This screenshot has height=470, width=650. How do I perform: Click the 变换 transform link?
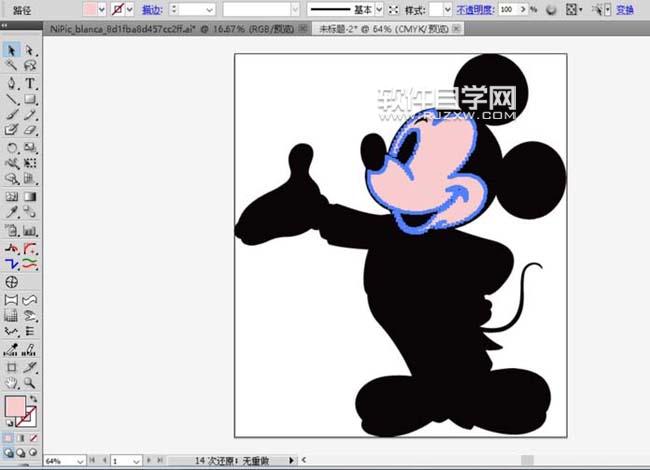coord(625,8)
